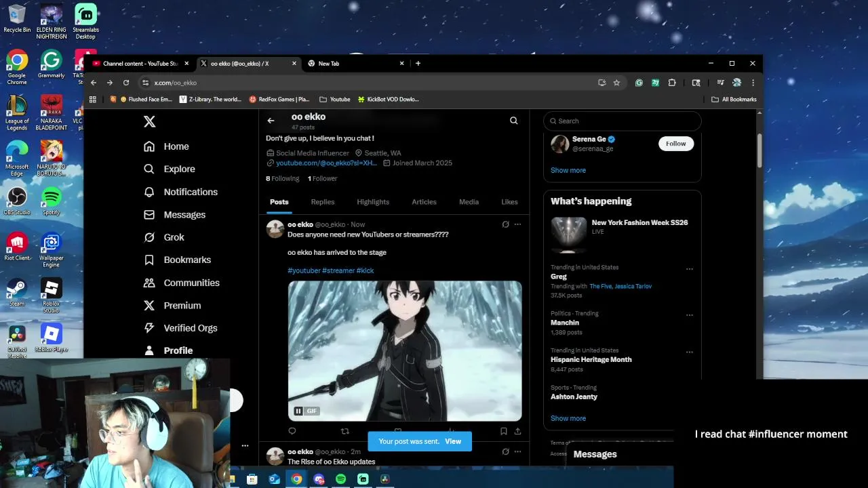868x488 pixels.
Task: Search this profile's posts via magnifier icon
Action: click(513, 121)
